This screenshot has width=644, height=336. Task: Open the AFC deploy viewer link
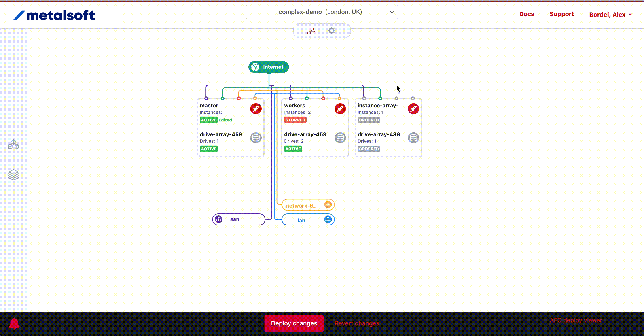point(576,320)
